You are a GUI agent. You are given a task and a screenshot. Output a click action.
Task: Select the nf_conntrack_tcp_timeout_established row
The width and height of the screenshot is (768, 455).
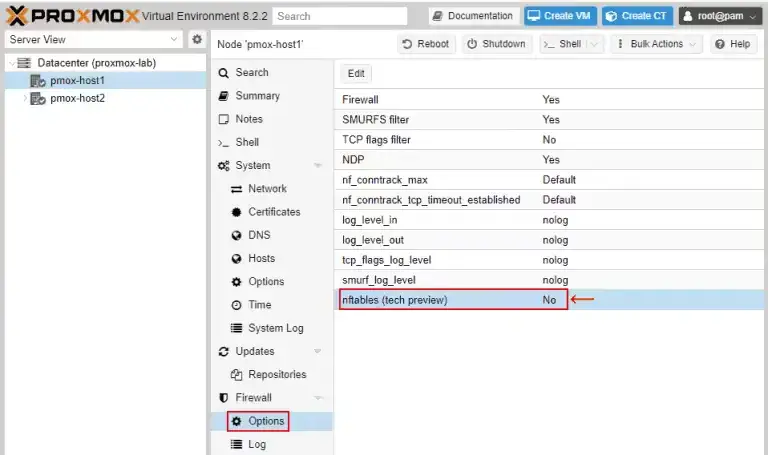pyautogui.click(x=549, y=200)
